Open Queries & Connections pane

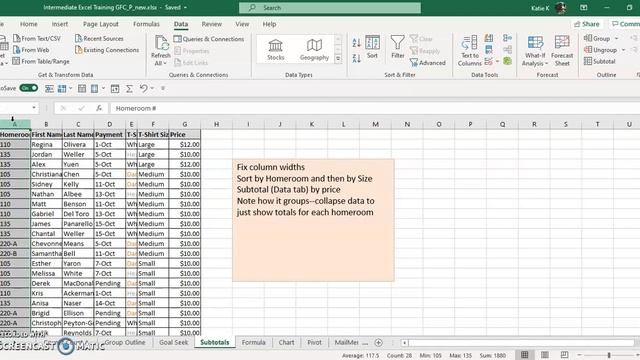(x=209, y=39)
